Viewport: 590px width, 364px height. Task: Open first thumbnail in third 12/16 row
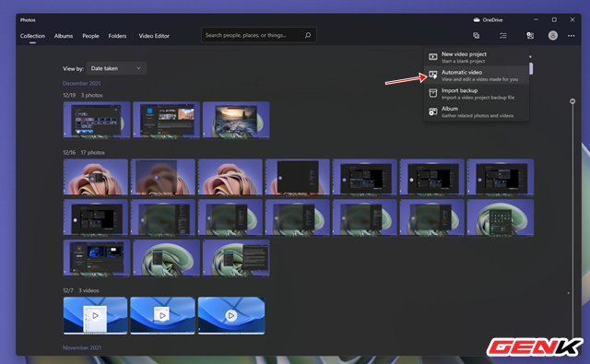97,258
